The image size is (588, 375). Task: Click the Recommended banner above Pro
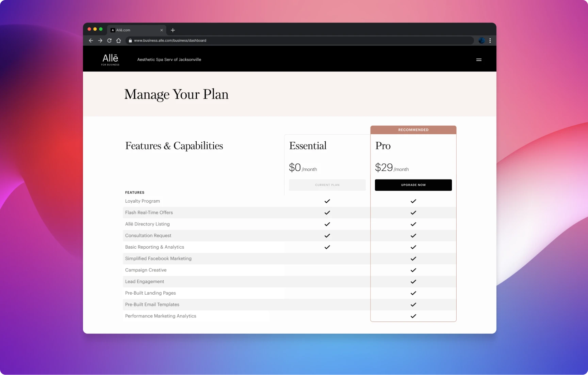[413, 130]
